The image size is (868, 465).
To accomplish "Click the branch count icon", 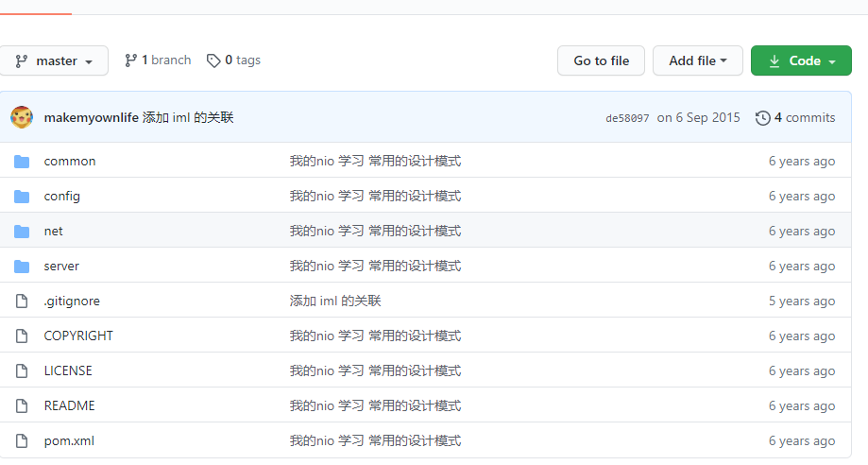I will [130, 60].
